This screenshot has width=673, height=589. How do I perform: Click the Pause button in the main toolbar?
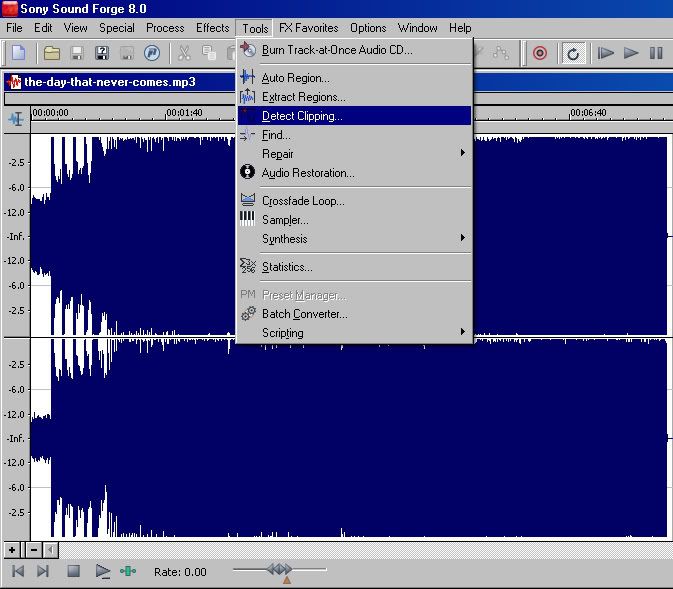(x=656, y=53)
